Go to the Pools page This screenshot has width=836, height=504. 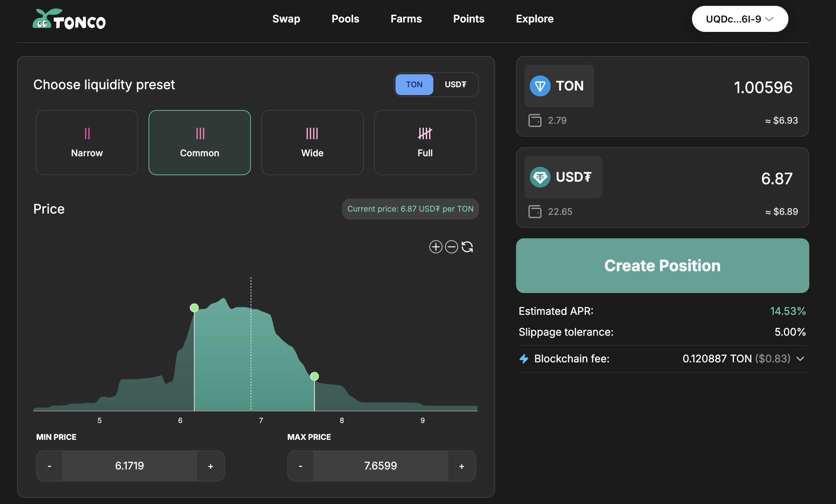345,19
